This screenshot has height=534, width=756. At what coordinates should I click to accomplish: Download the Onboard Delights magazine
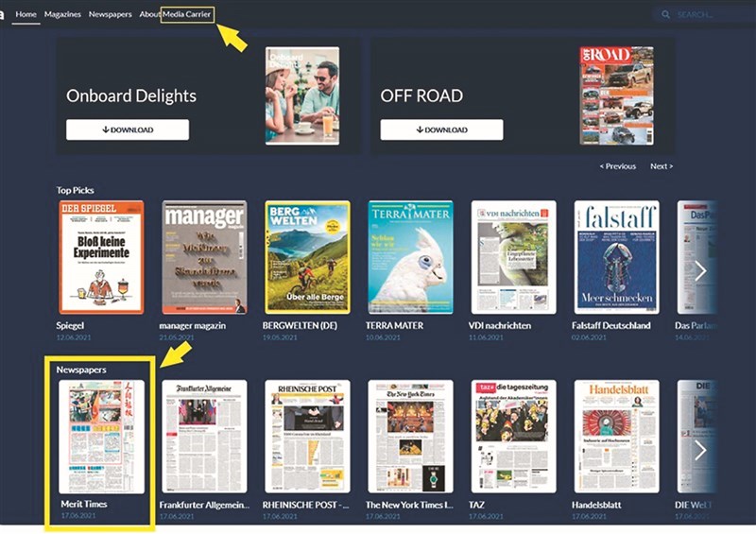click(128, 129)
